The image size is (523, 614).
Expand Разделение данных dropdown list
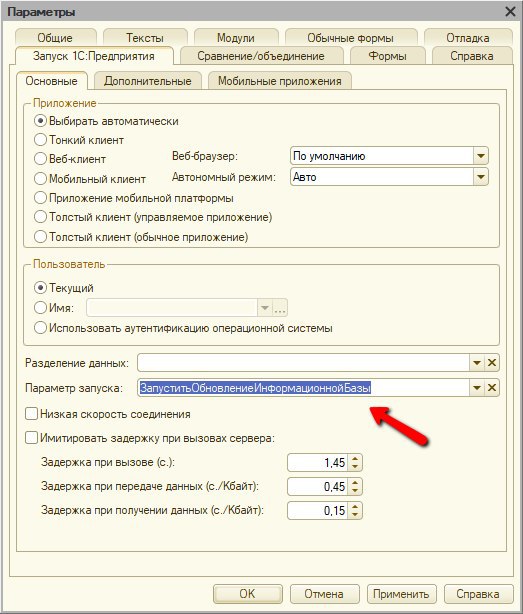point(477,363)
